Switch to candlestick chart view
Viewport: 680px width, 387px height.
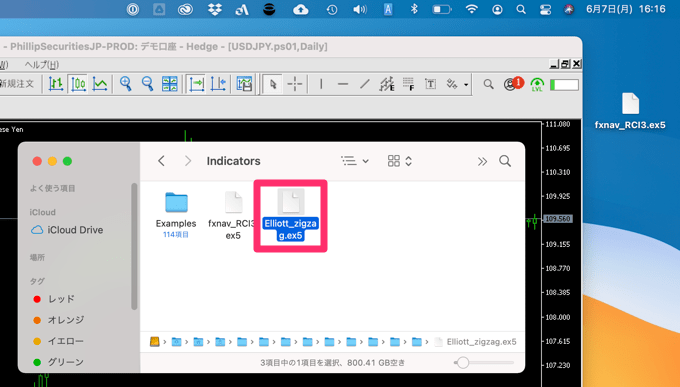click(x=78, y=84)
